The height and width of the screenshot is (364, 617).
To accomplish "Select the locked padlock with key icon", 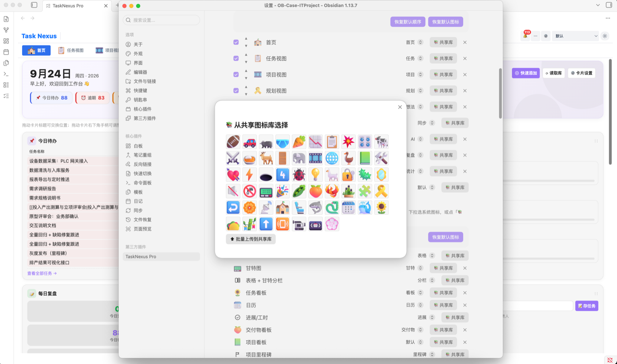I will [x=348, y=175].
